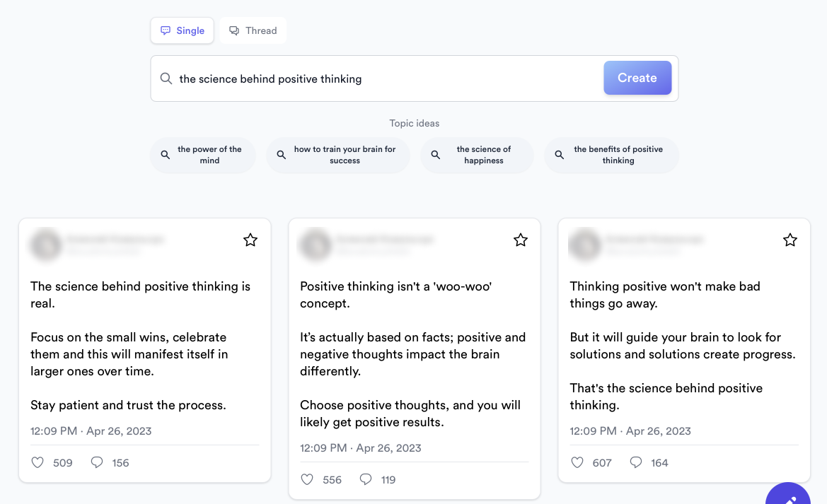Viewport: 827px width, 504px height.
Task: Star the 'science behind positive thinking is real' card
Action: coord(250,240)
